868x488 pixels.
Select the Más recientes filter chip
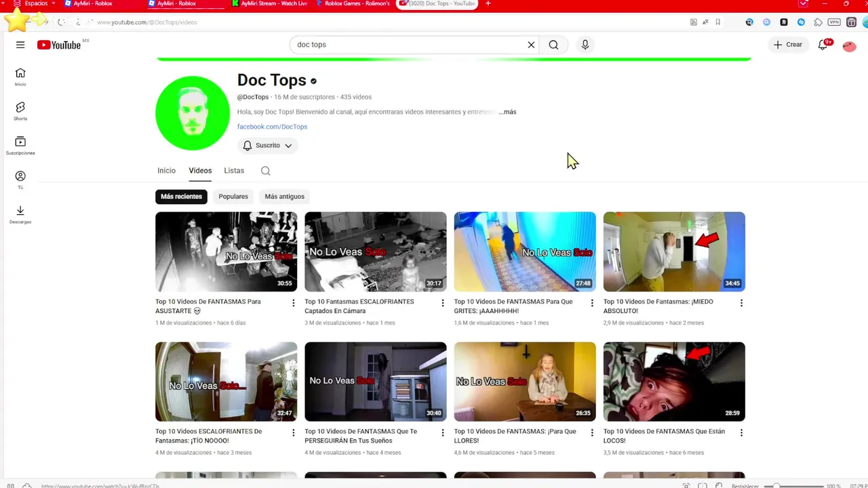tap(181, 197)
